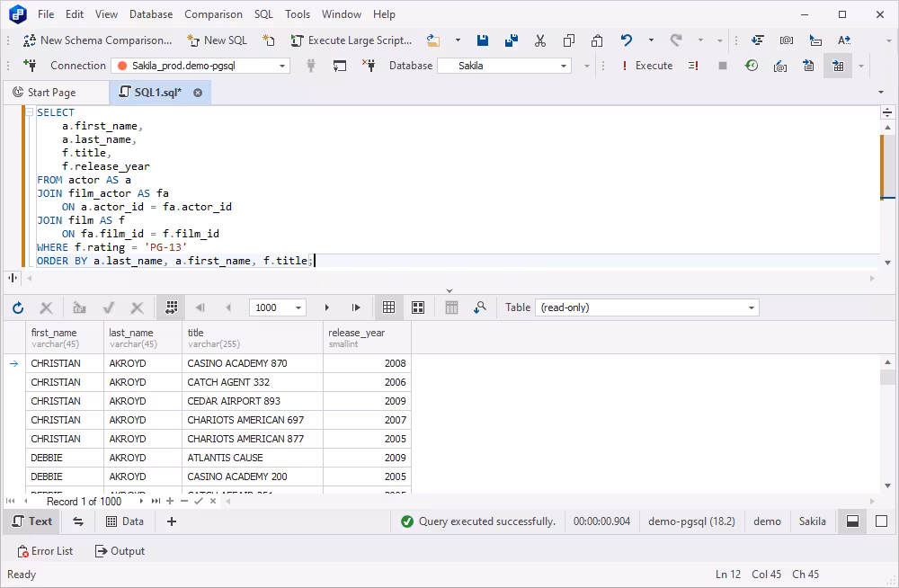
Task: Open the Window menu
Action: point(342,14)
